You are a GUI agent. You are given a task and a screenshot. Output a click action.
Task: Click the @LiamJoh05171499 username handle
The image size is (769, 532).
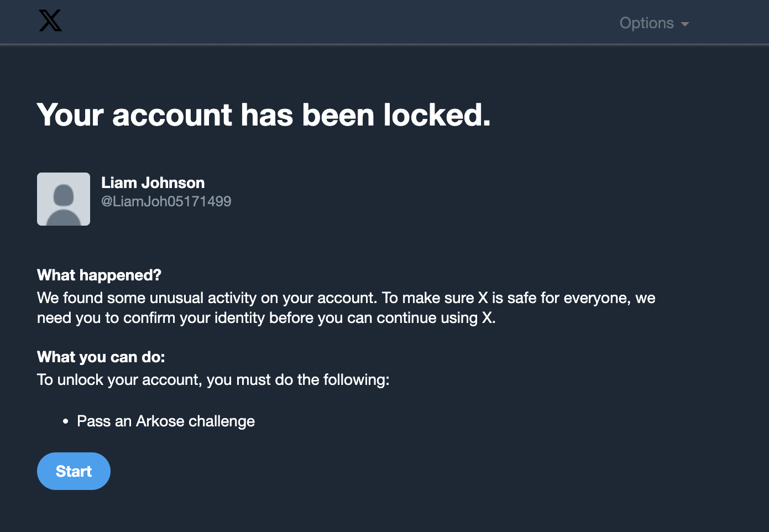pos(166,201)
